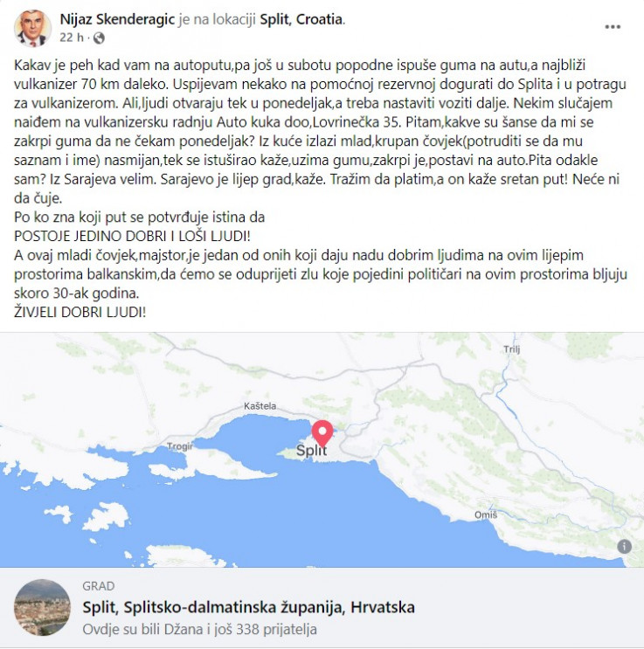The image size is (644, 649).
Task: Open Split, Splitsko-dalmatinska županija, Hrvatska page
Action: click(248, 607)
